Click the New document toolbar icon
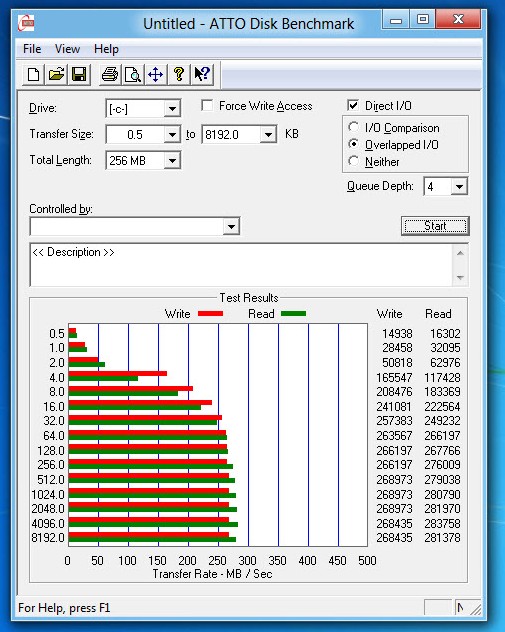505x632 pixels. click(x=33, y=75)
